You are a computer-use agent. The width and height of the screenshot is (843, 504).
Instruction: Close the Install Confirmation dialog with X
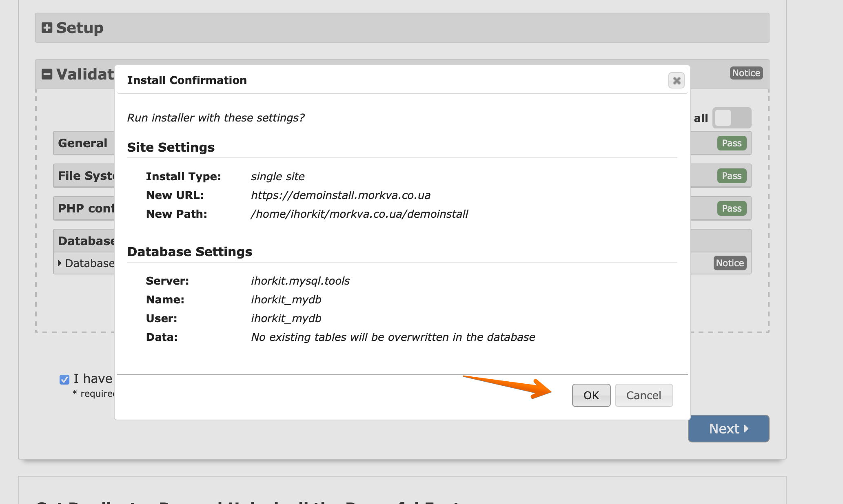point(676,80)
